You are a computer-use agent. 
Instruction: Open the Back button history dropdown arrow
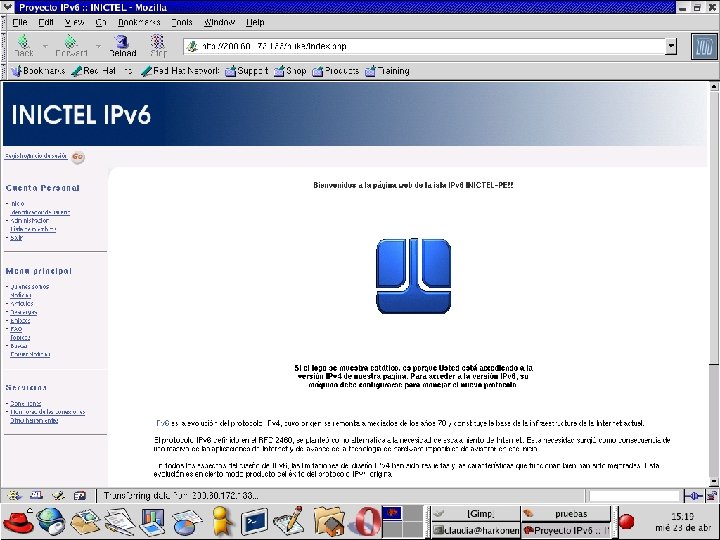click(45, 46)
